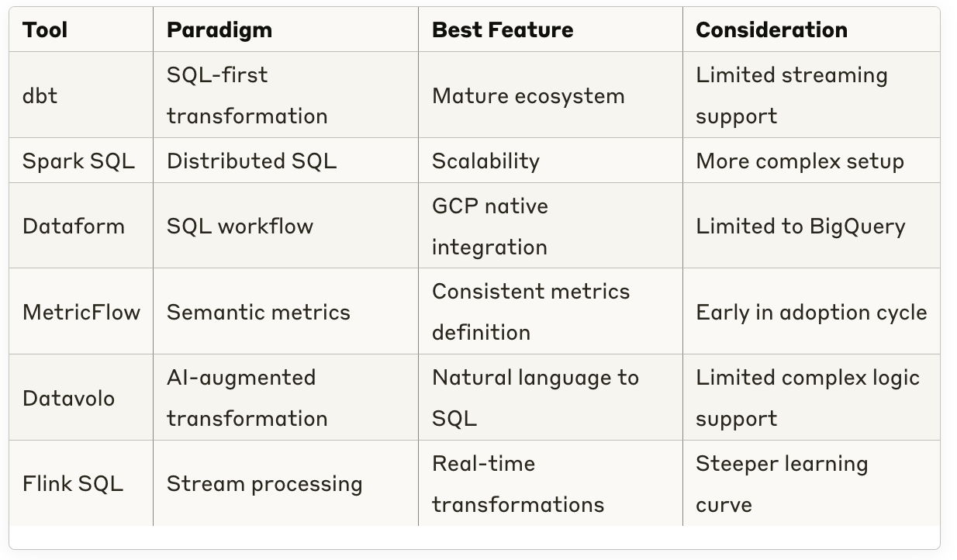Click the Stream processing cell
This screenshot has height=560, width=957.
click(x=264, y=484)
